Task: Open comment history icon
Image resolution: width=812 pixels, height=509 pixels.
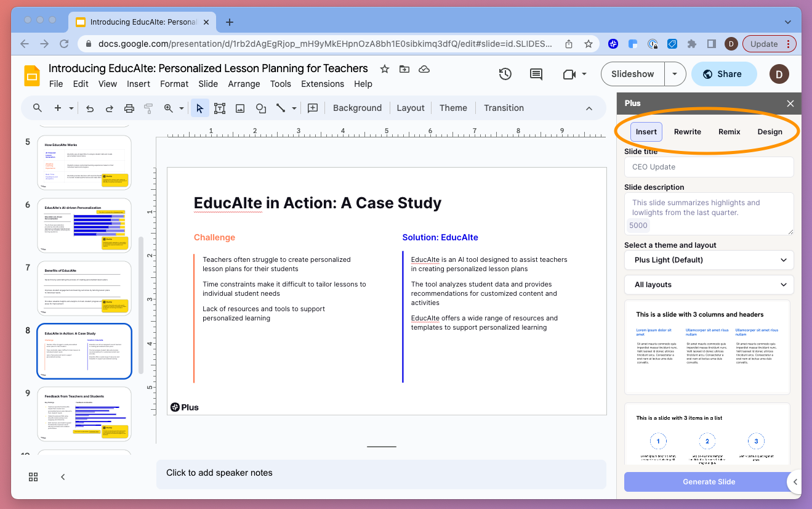Action: coord(536,74)
